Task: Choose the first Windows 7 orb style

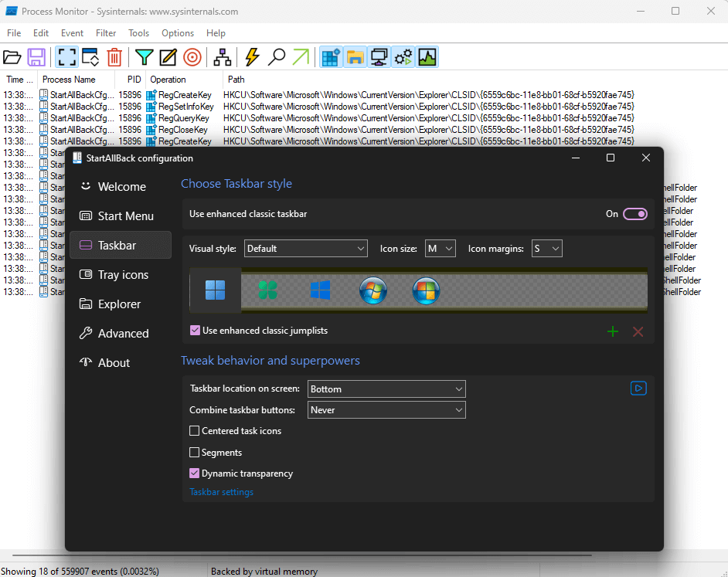Action: (x=373, y=290)
